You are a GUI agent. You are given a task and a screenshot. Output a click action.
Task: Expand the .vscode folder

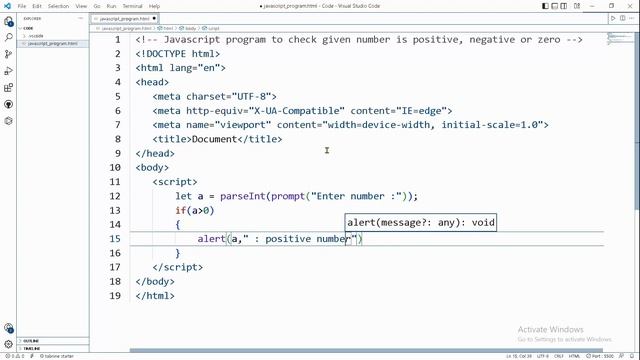pyautogui.click(x=53, y=36)
